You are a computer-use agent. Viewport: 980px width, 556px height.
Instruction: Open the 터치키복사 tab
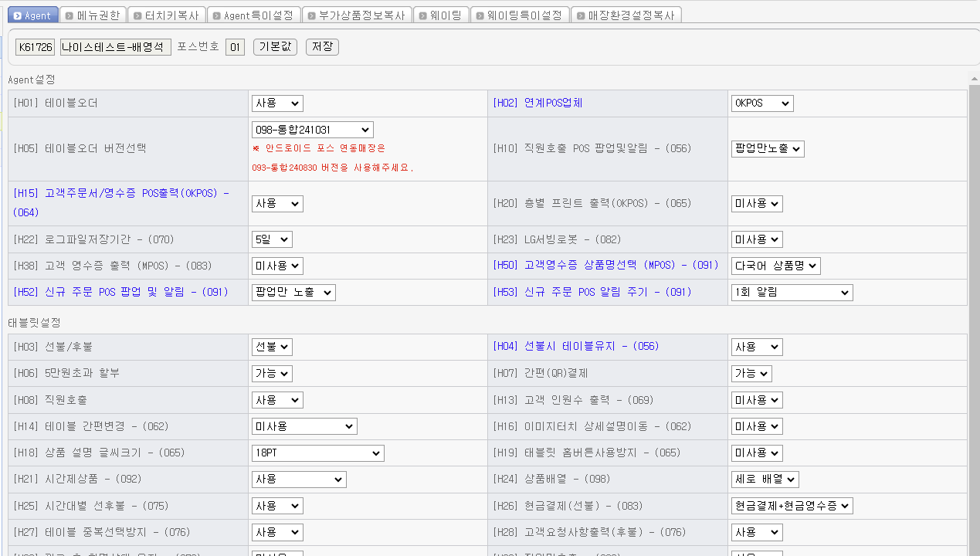[164, 15]
